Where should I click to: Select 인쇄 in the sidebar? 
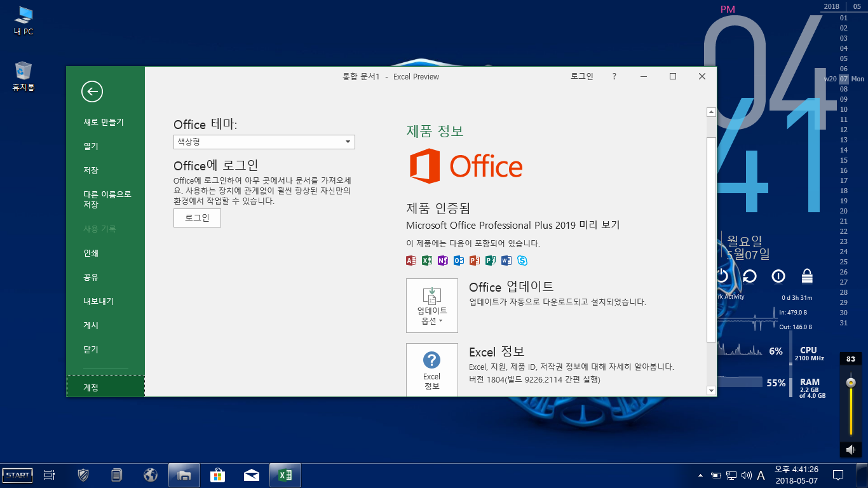tap(91, 253)
